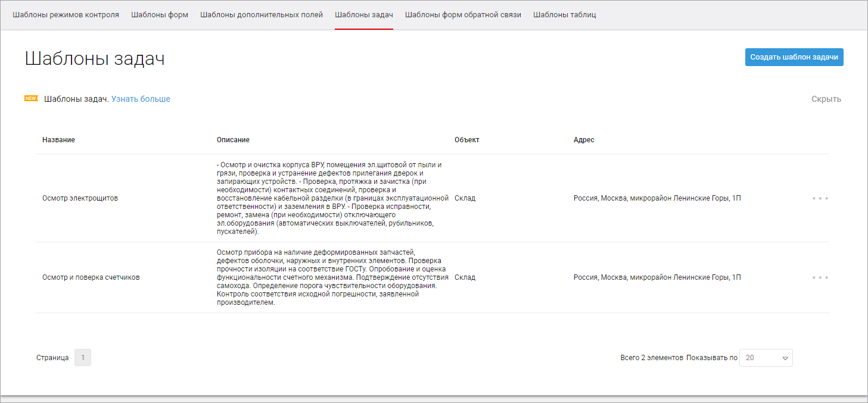
Task: Click the Адрес column header
Action: pyautogui.click(x=584, y=140)
